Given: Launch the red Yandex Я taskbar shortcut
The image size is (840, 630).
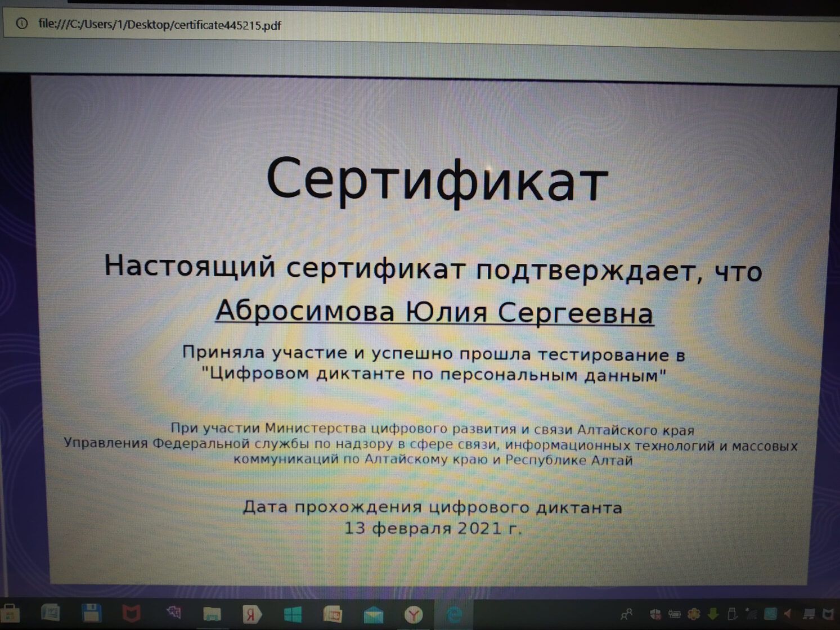Looking at the screenshot, I should click(x=251, y=614).
